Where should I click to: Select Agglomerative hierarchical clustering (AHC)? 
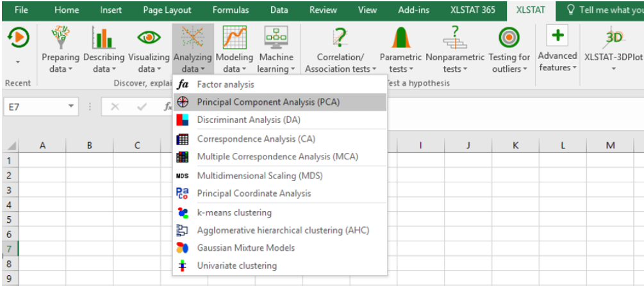283,230
